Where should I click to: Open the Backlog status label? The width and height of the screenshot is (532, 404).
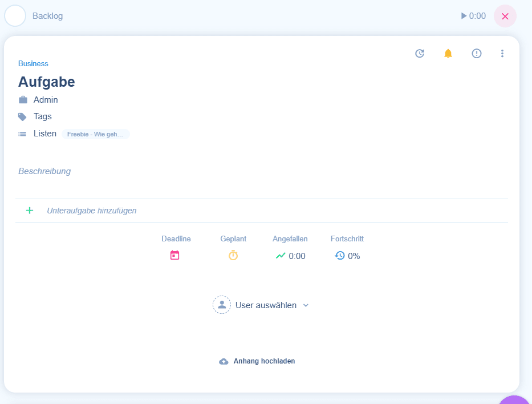pos(47,16)
